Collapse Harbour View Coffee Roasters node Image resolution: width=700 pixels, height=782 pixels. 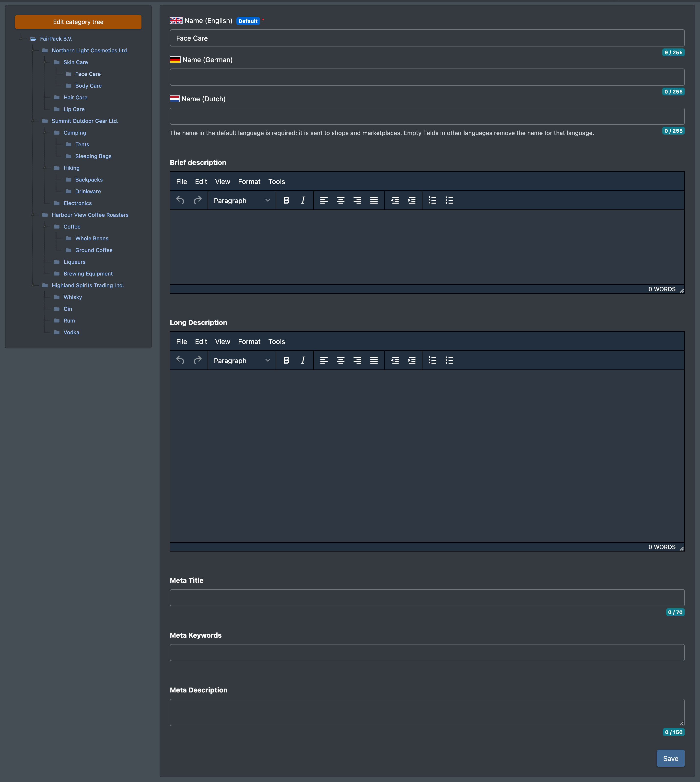33,215
